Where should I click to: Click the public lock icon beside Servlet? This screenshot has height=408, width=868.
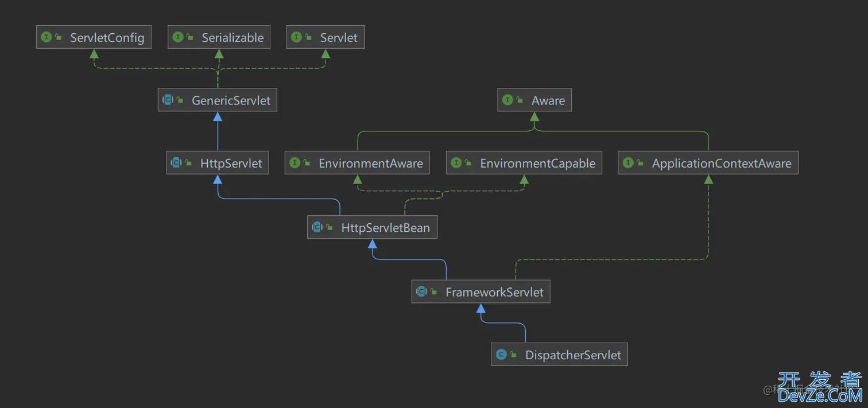point(308,37)
